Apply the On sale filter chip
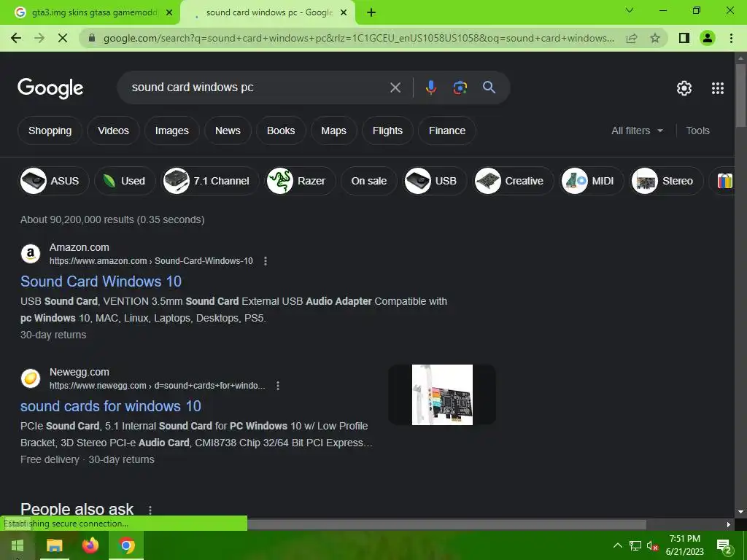This screenshot has height=560, width=747. tap(368, 181)
